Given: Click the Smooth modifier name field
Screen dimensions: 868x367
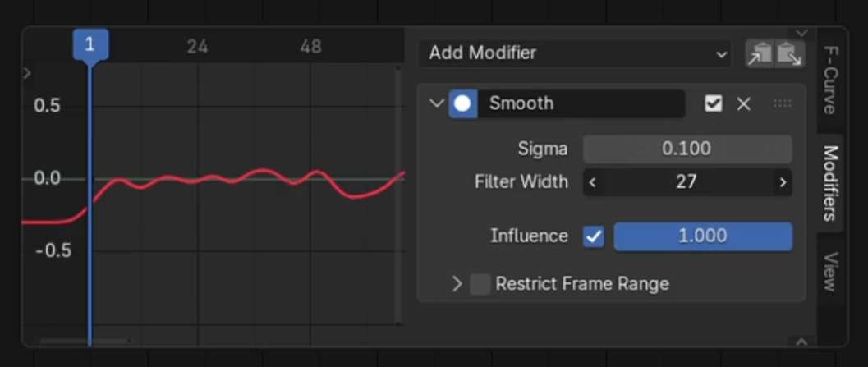Looking at the screenshot, I should (581, 104).
